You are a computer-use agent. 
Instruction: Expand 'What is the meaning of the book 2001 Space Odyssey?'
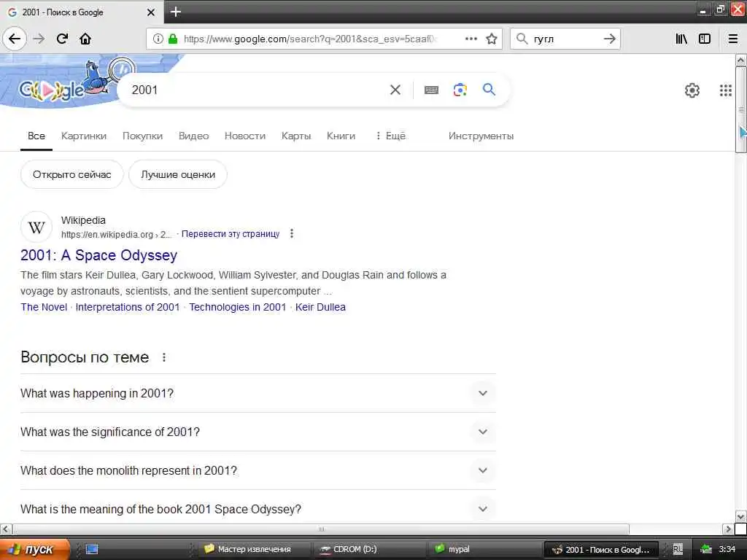pyautogui.click(x=483, y=509)
